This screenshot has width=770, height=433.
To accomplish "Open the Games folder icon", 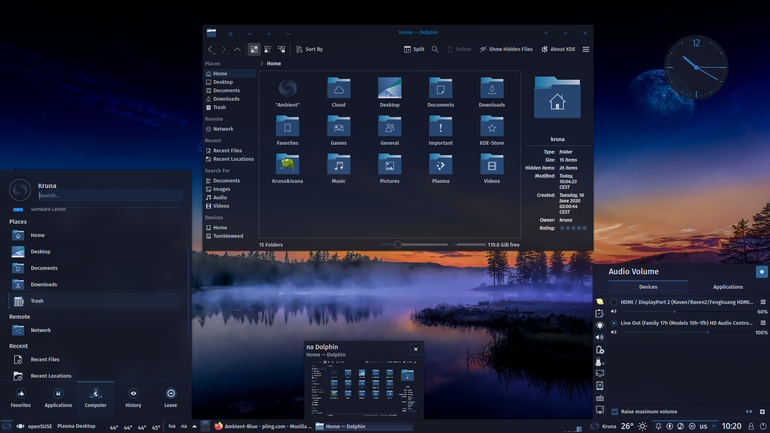I will pos(338,130).
